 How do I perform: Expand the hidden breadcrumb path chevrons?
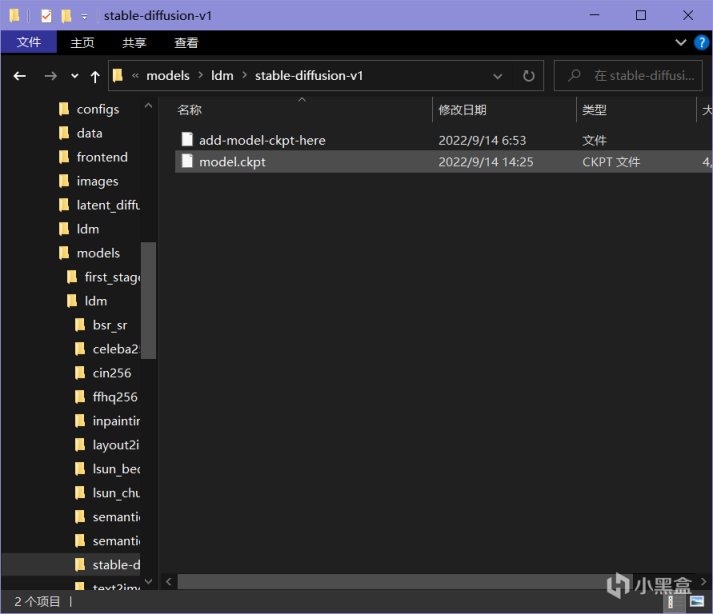pyautogui.click(x=135, y=75)
